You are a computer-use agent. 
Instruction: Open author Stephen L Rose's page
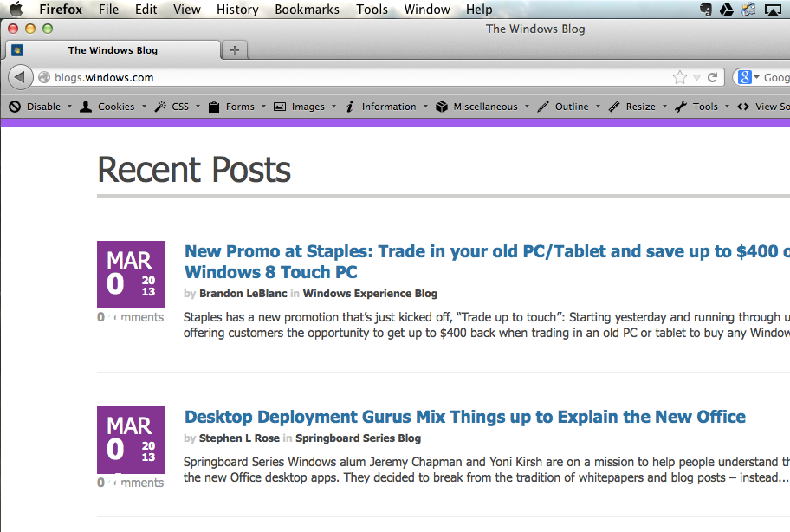click(239, 438)
